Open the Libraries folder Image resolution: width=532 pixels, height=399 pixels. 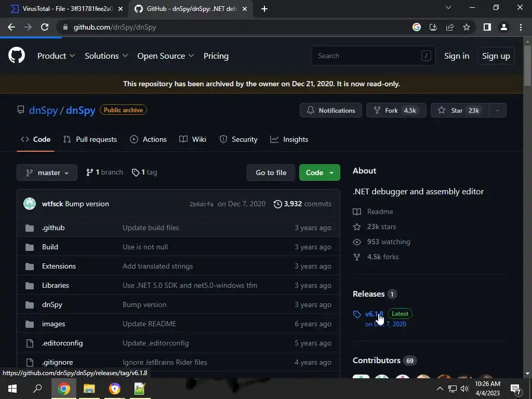tap(55, 285)
